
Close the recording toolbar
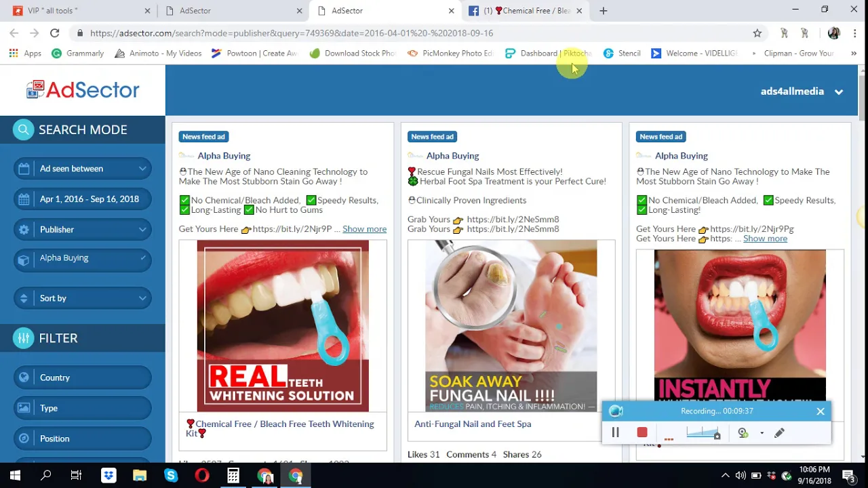pos(821,411)
